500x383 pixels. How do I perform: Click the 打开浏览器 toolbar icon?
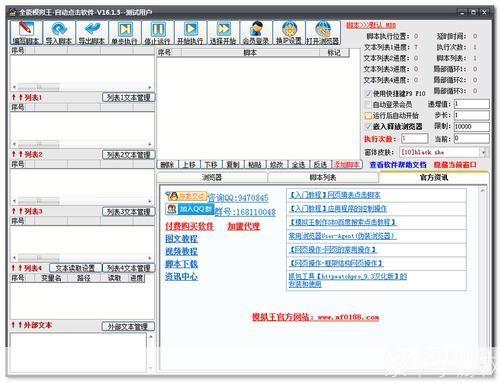(323, 32)
